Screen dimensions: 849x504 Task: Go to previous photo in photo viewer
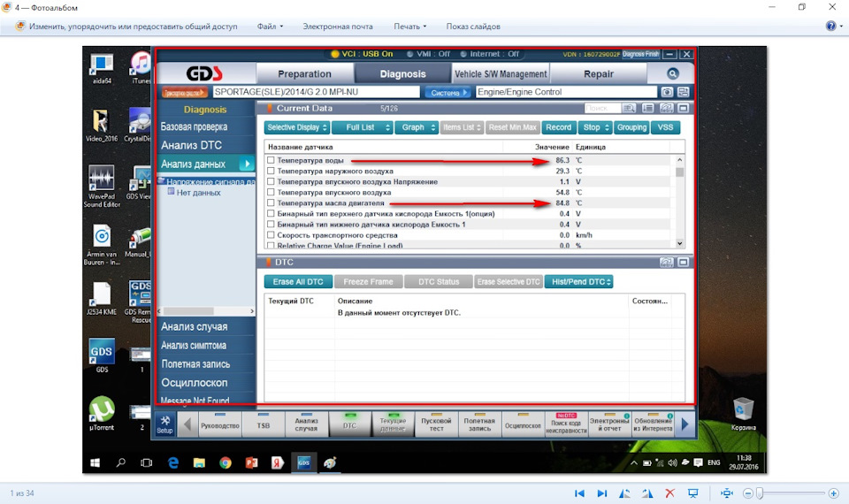click(x=579, y=493)
